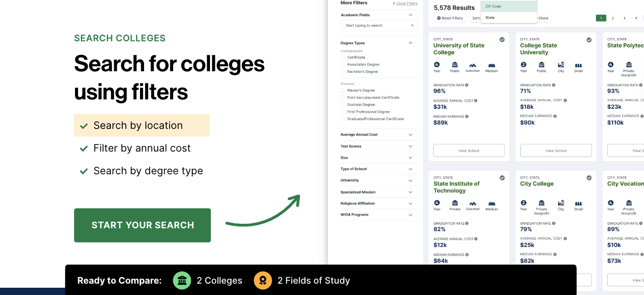Expand the Average Annual Cost filter

point(410,134)
